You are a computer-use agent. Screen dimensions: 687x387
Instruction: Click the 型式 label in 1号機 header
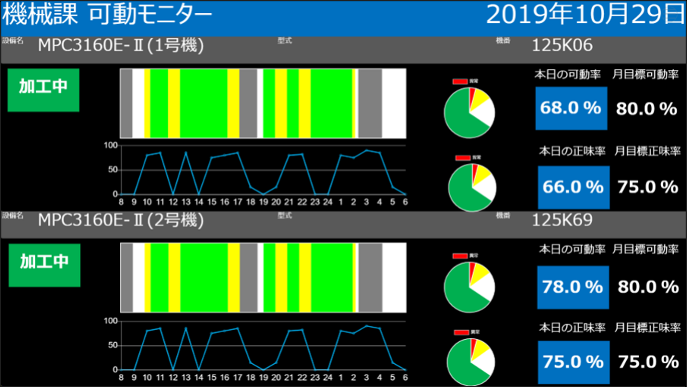click(284, 41)
